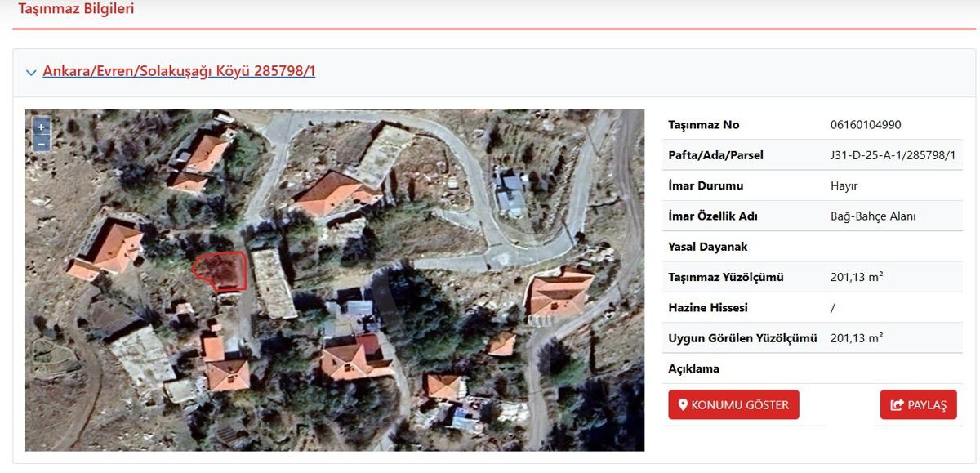The height and width of the screenshot is (473, 980).
Task: Zoom in on the satellite map
Action: tap(41, 127)
